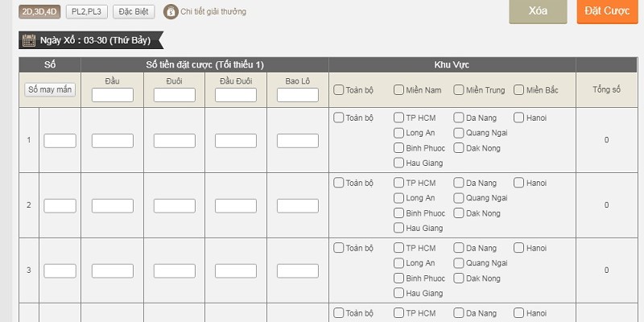
Task: Tick Quang Ngai in row 3
Action: coord(459,263)
